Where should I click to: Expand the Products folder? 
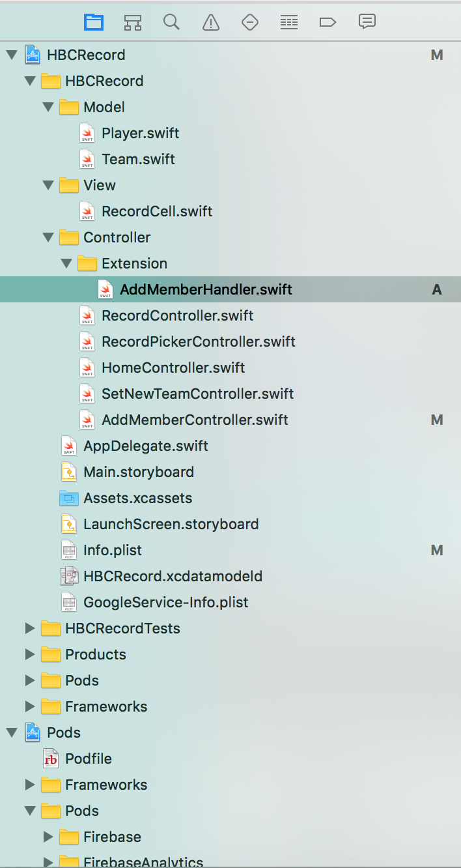(x=30, y=654)
